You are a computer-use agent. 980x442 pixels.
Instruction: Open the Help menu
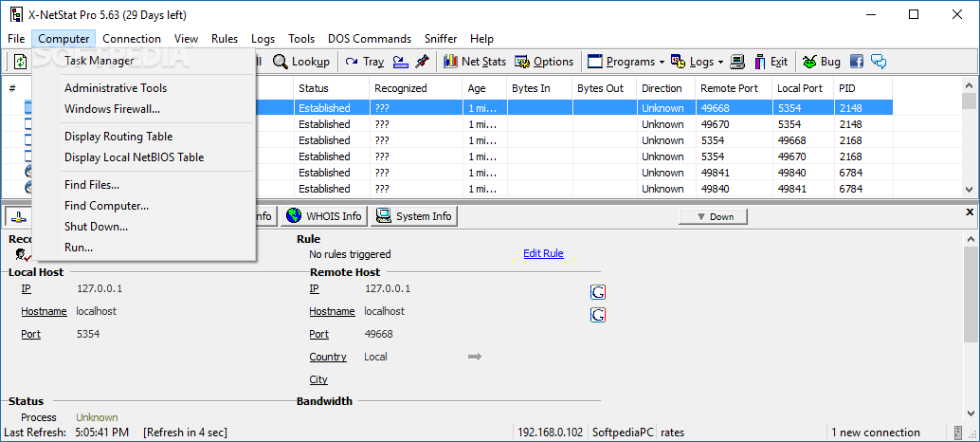coord(481,39)
